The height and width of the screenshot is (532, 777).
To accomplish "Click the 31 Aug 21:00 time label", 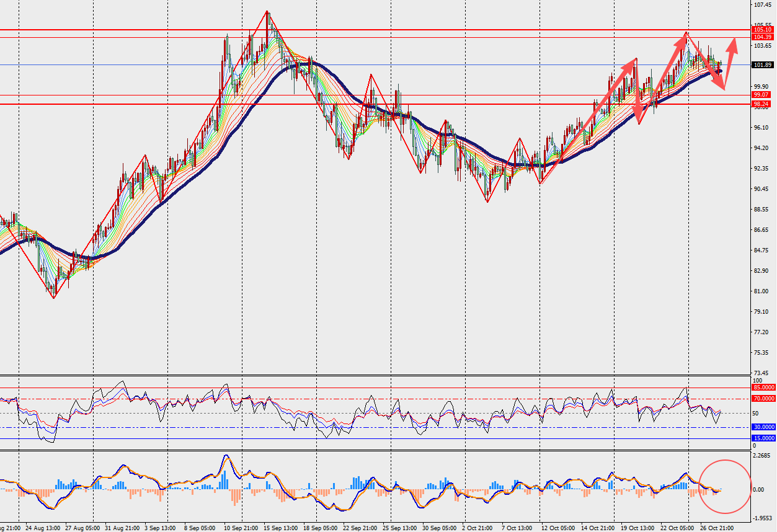I will pos(122,528).
